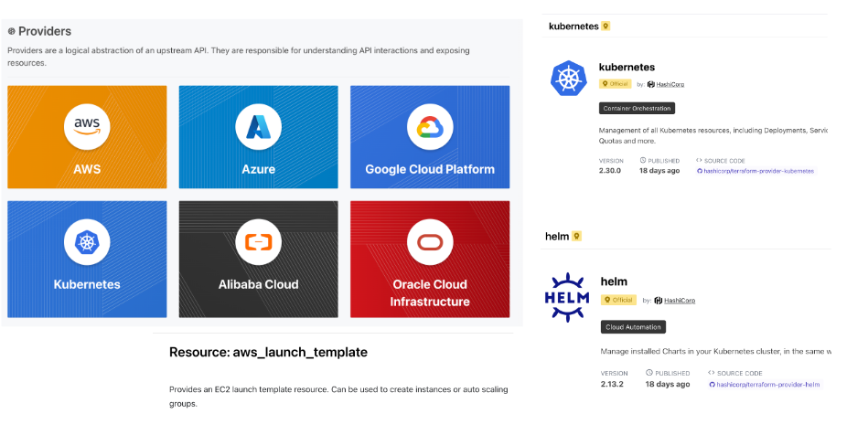Click the Azure logo icon
The image size is (868, 435).
pyautogui.click(x=259, y=127)
